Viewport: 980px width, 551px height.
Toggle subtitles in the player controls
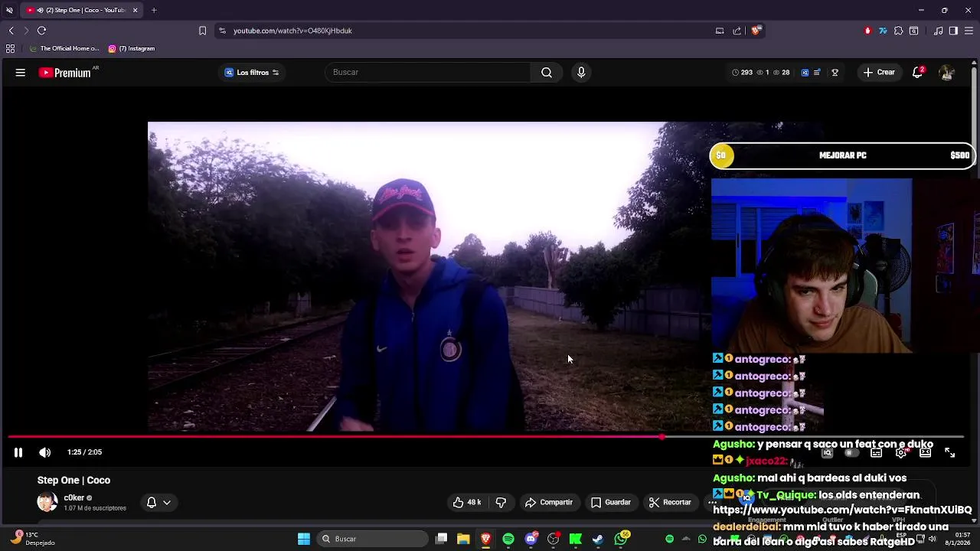tap(877, 453)
